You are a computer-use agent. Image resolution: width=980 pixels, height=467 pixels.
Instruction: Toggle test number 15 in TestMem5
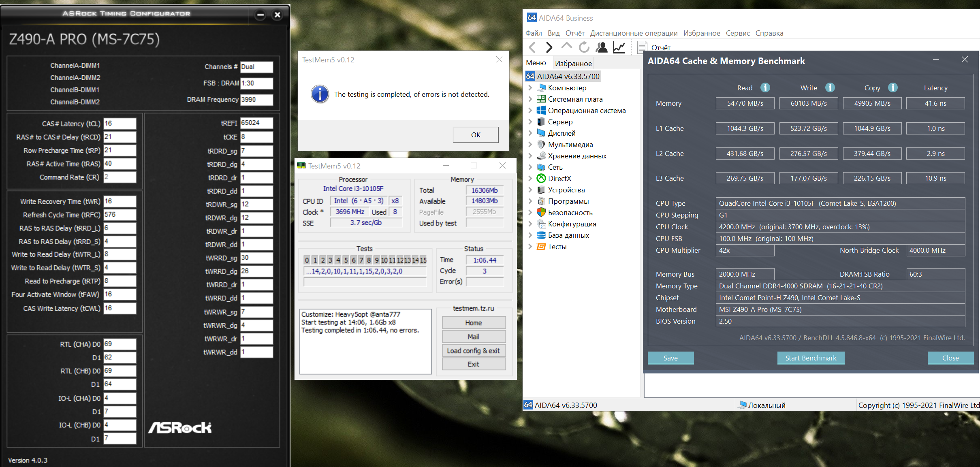pos(423,260)
